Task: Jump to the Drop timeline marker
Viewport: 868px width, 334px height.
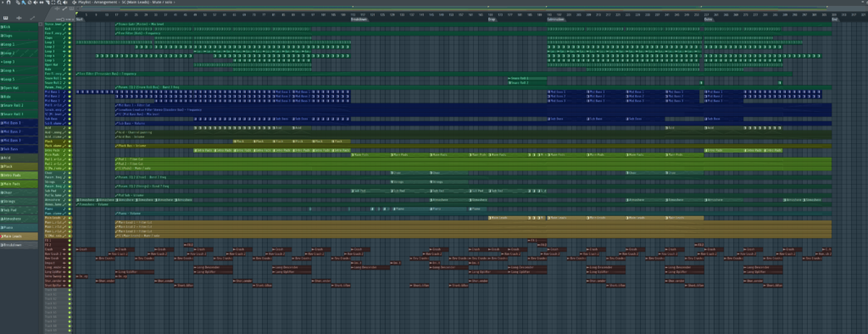Action: click(x=492, y=19)
